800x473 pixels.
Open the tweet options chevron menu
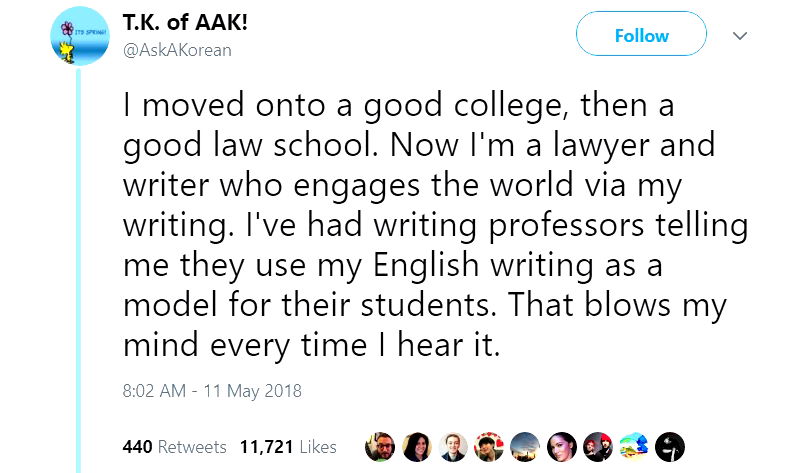click(x=740, y=36)
